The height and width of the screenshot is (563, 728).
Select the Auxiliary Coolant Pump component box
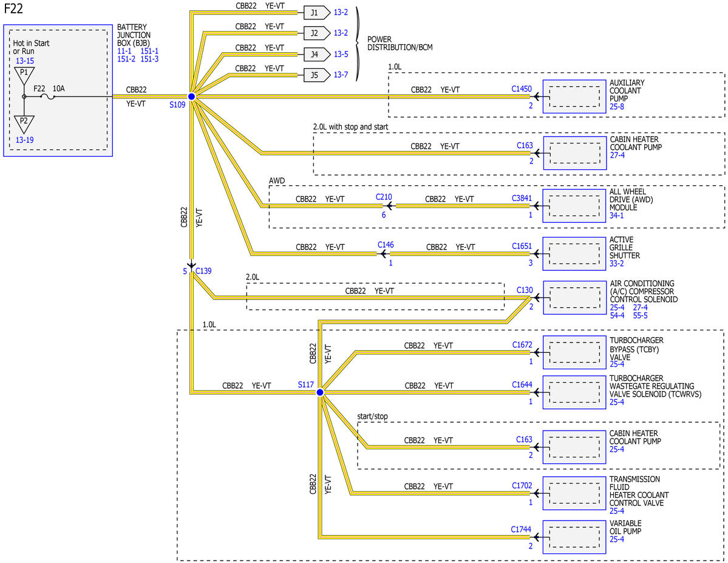[x=574, y=97]
